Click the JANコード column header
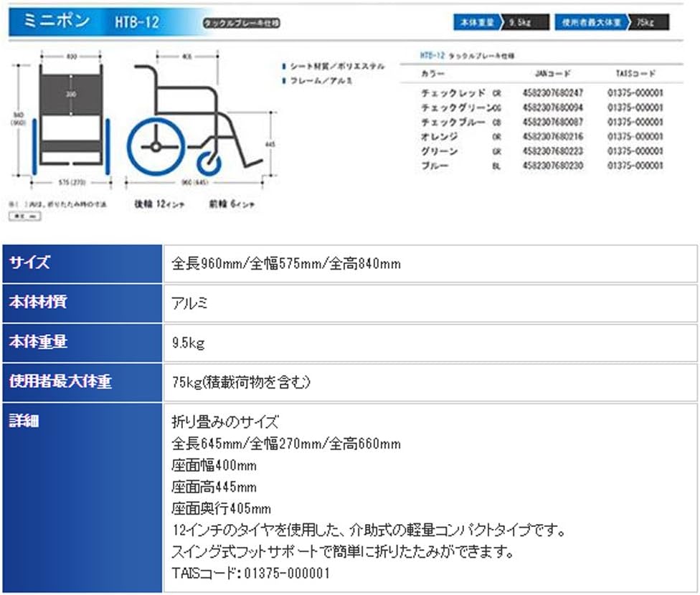The height and width of the screenshot is (595, 700). (x=553, y=74)
